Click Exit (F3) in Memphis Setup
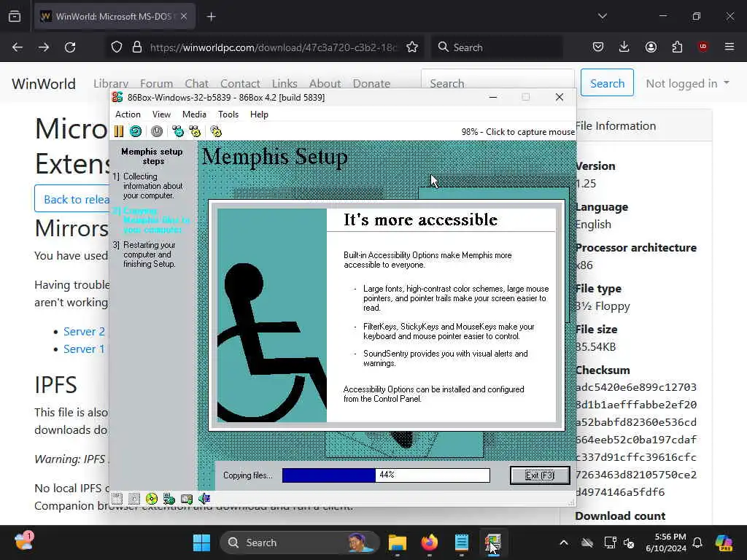 click(x=540, y=475)
